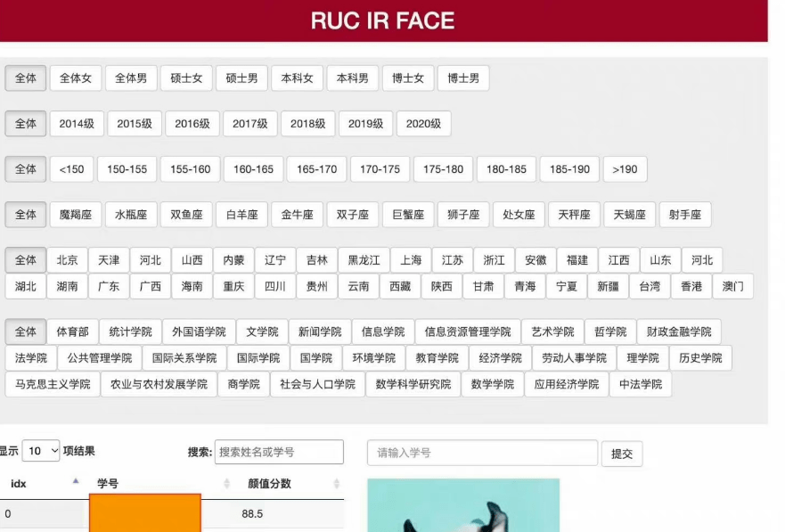Screen dimensions: 785x532
Task: Submit the student number with 提交
Action: (x=622, y=454)
